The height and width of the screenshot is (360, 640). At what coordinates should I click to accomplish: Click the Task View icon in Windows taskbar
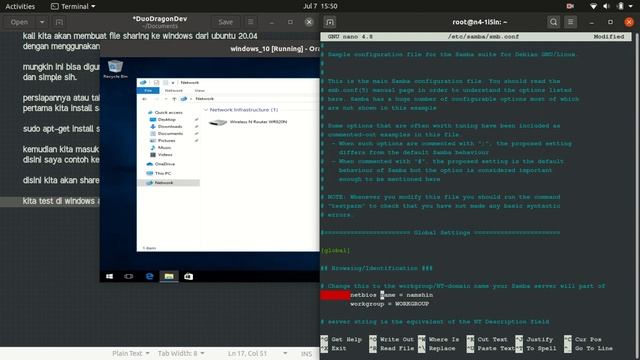[x=129, y=276]
